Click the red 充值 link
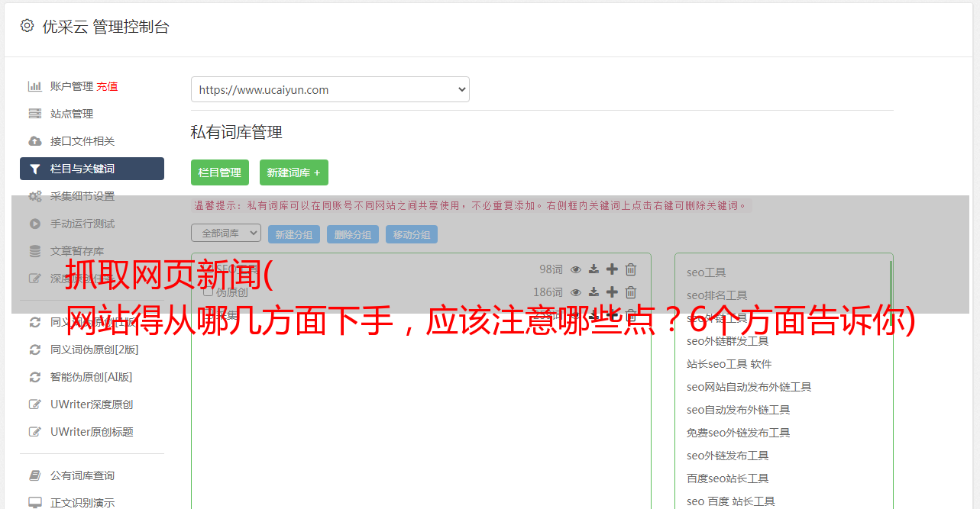 [107, 86]
